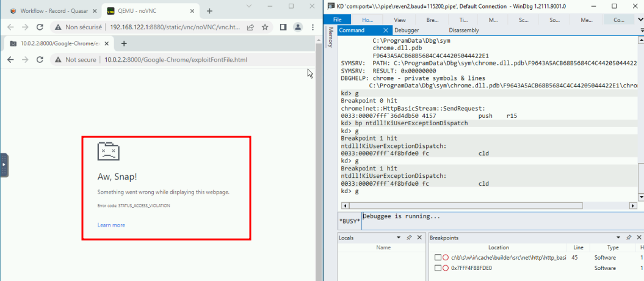Open the document tabs overflow dropdown in WinDbg
This screenshot has height=281, width=644.
(x=642, y=30)
